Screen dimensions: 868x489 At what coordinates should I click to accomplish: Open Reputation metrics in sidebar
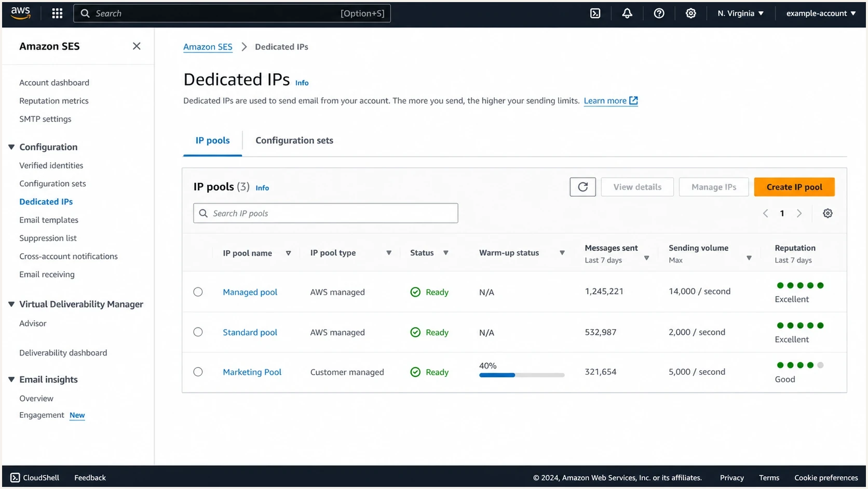tap(53, 101)
